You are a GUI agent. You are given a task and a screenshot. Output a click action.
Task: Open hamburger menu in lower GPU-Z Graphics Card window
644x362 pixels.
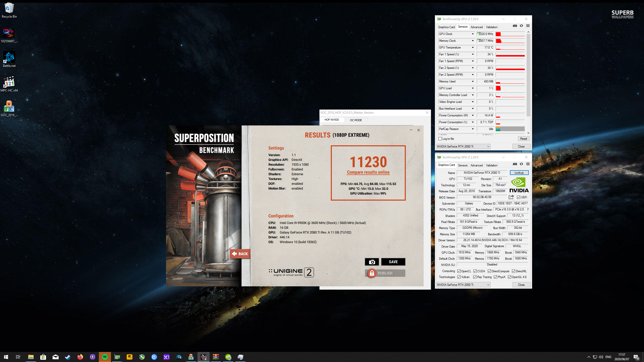[x=528, y=164]
